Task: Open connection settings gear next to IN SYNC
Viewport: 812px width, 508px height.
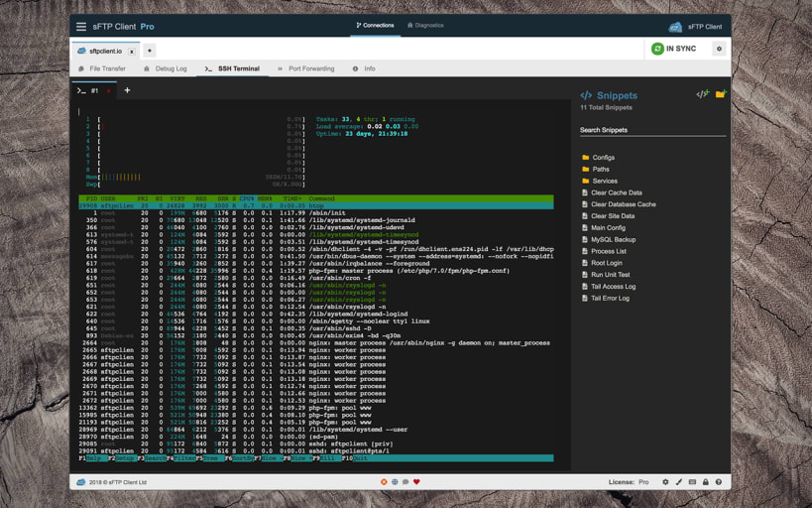Action: [719, 49]
